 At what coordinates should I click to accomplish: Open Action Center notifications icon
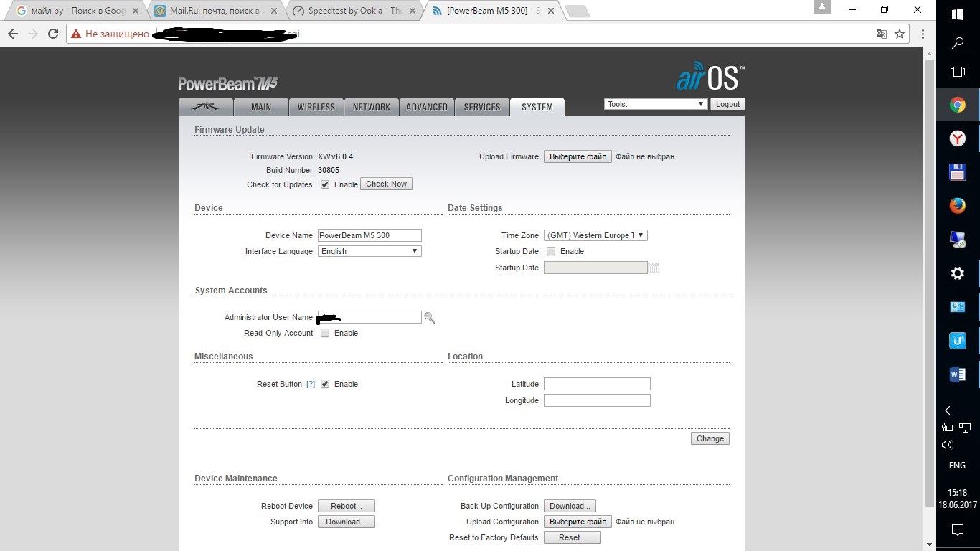pyautogui.click(x=957, y=530)
